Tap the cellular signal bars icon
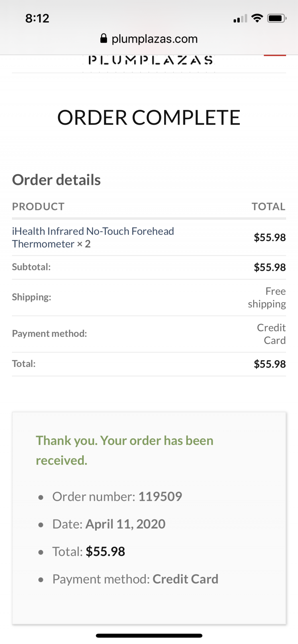The height and width of the screenshot is (644, 298). (x=240, y=19)
